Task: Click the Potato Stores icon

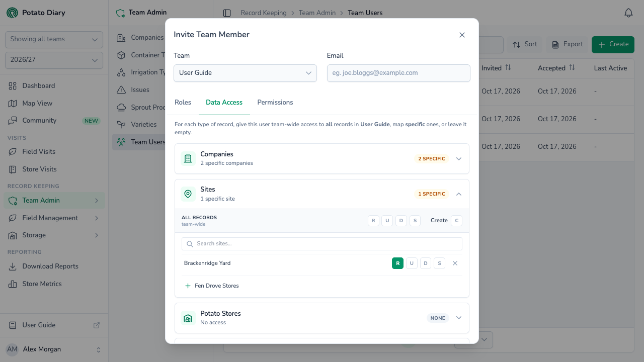Action: 188,318
